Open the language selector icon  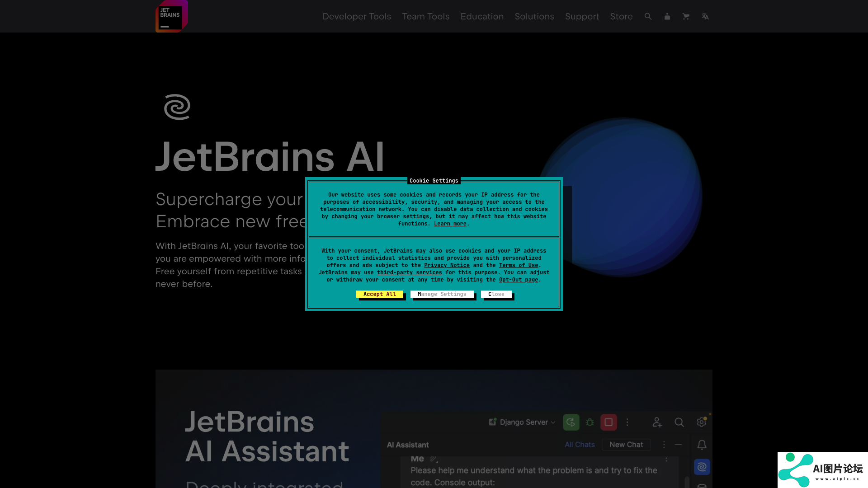(705, 16)
